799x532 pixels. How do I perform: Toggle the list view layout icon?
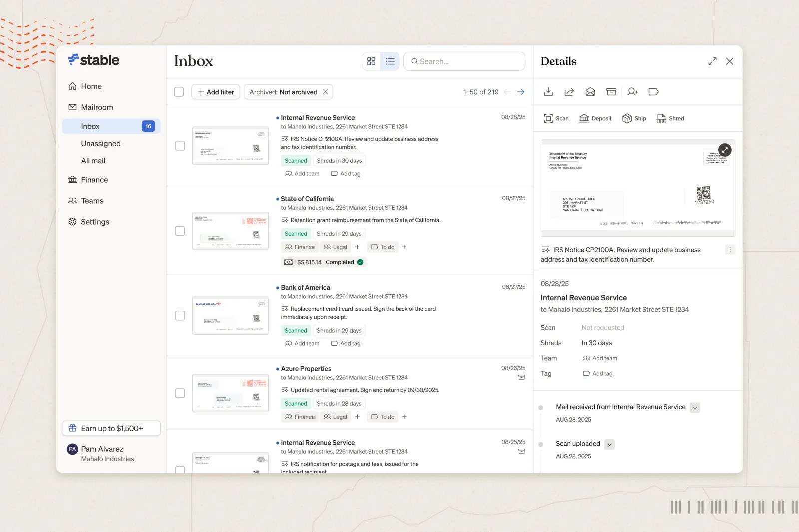click(x=390, y=61)
